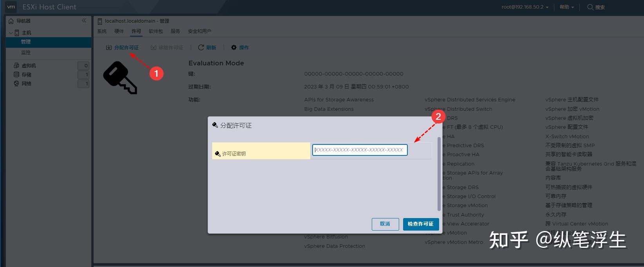Click the large black license key image
Viewport: 644px width, 267px height.
(120, 78)
